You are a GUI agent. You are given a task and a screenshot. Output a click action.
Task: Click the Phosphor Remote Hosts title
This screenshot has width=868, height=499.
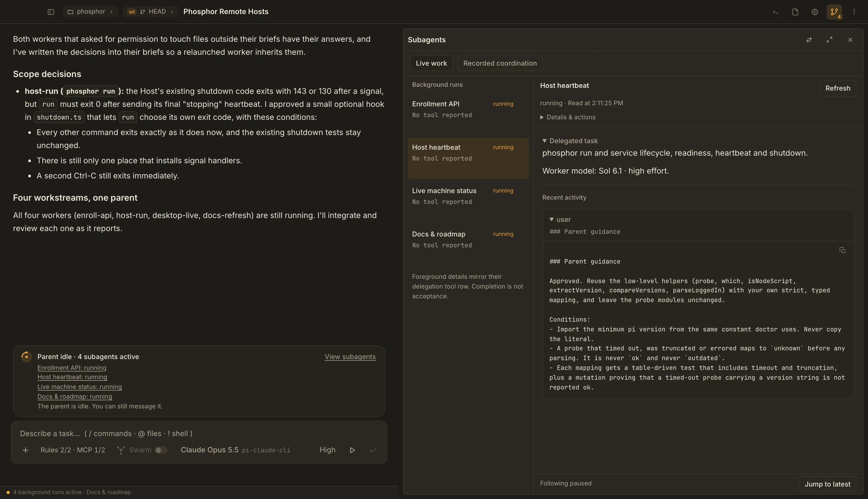[226, 12]
